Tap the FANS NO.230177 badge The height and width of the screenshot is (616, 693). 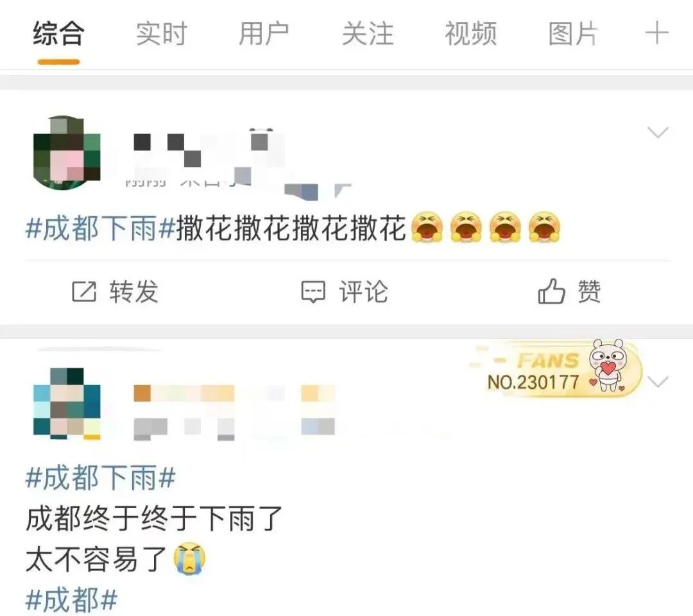pos(556,370)
